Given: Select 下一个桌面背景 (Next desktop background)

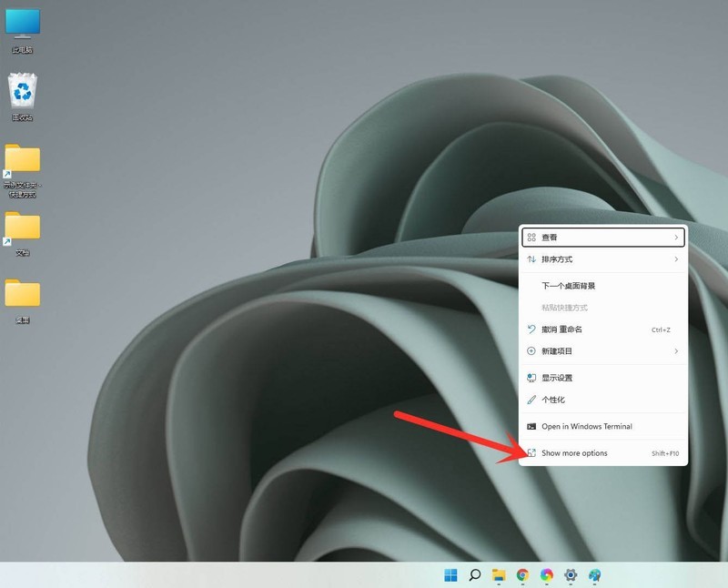Looking at the screenshot, I should point(569,286).
